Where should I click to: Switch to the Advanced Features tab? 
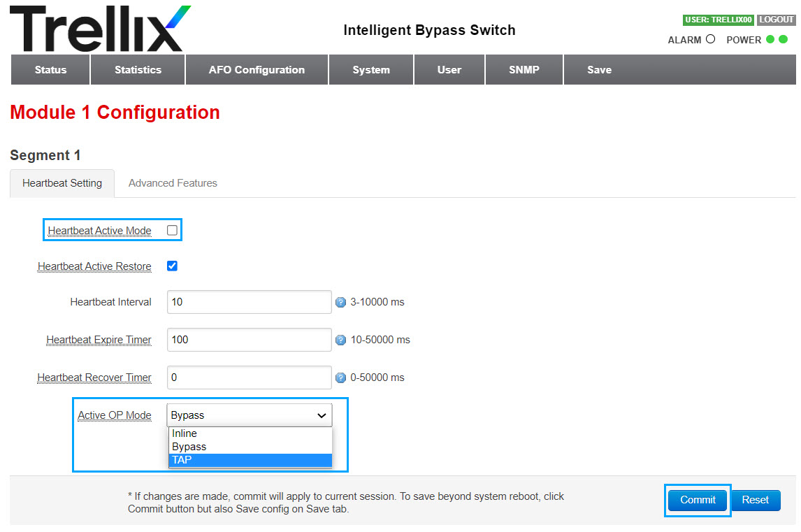coord(173,183)
